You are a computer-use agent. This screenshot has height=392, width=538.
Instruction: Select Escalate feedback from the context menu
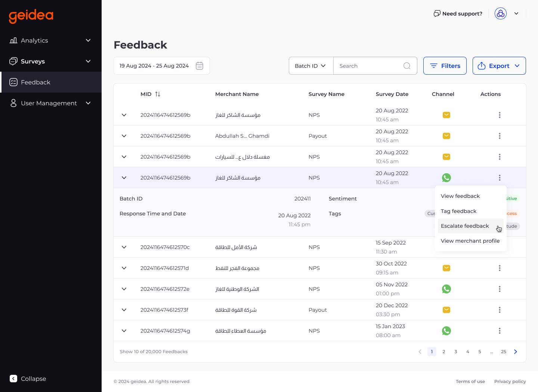465,226
